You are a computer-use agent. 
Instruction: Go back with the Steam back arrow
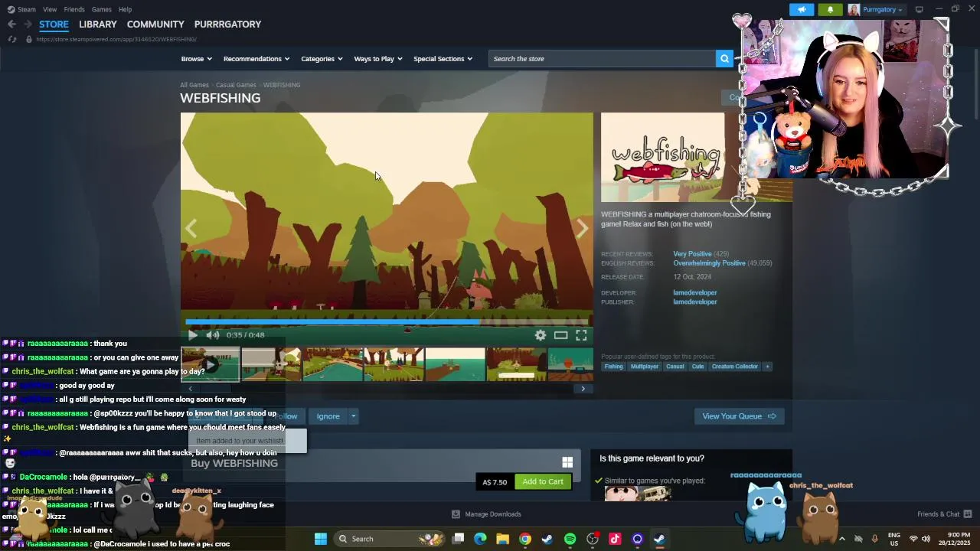pos(11,24)
